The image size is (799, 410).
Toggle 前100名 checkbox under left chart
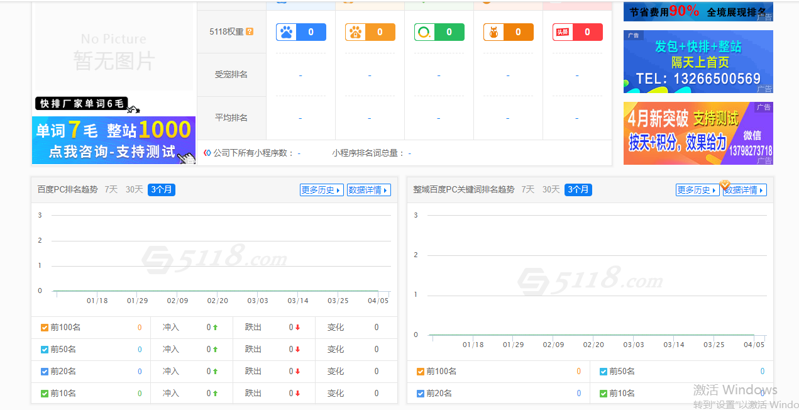tap(44, 328)
